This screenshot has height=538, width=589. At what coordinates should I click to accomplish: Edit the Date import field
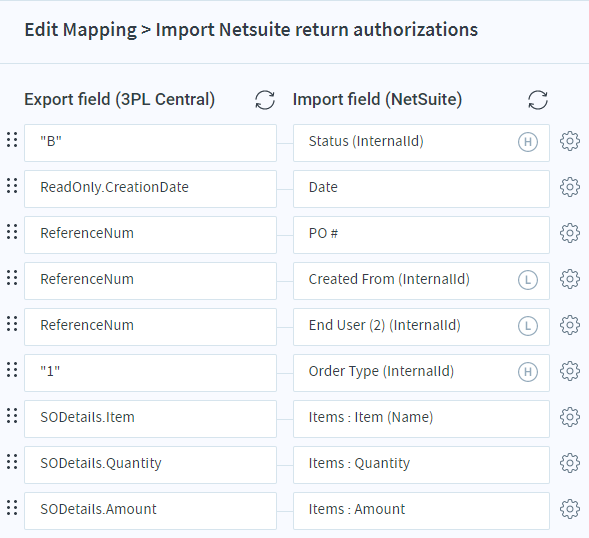(421, 189)
